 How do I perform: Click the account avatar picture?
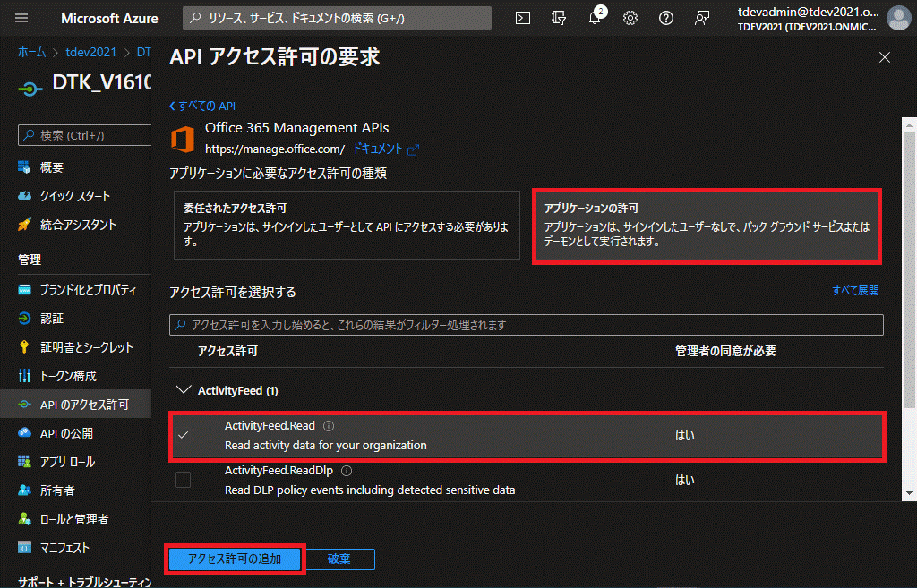click(x=898, y=18)
